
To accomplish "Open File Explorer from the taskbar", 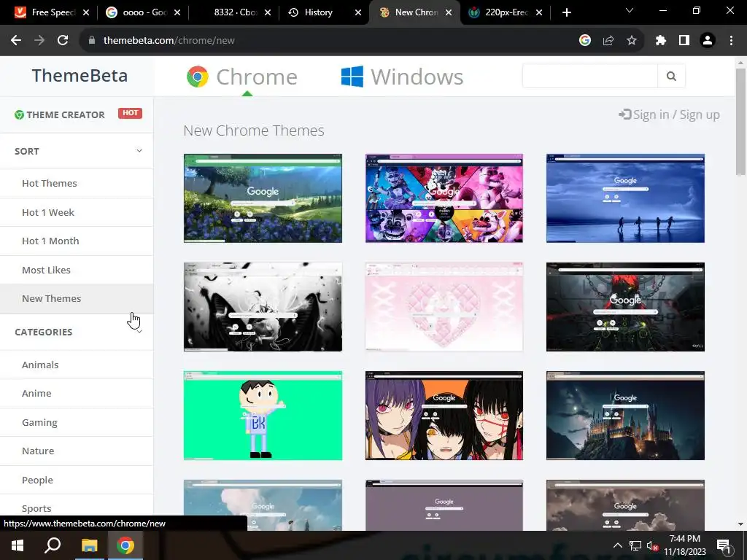I will [x=89, y=545].
